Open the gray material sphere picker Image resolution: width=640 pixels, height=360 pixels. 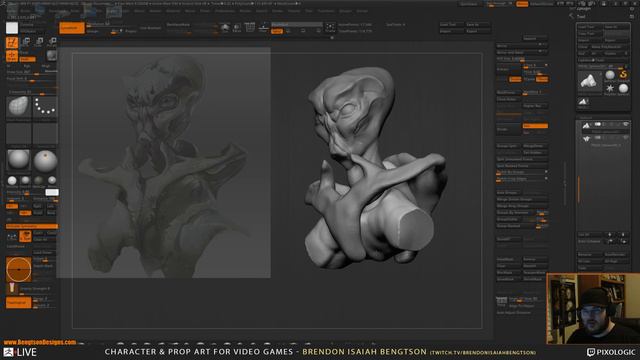point(18,160)
